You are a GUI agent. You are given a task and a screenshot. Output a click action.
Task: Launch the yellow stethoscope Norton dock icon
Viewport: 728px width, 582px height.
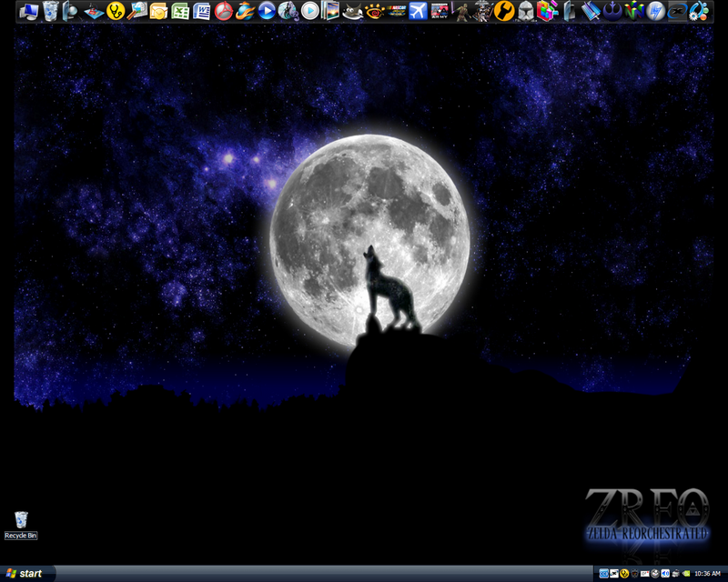[x=116, y=11]
